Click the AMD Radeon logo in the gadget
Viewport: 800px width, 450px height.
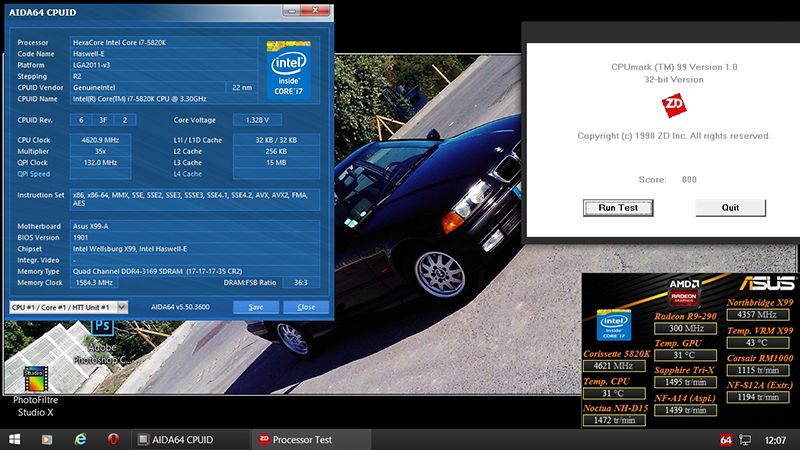coord(684,292)
